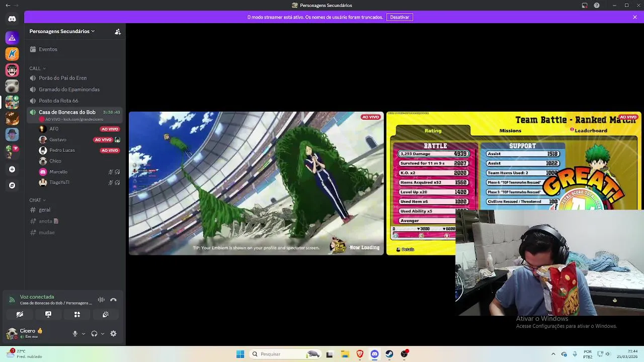Toggle camera in voice panel
Screen dimensions: 644x362
(x=20, y=314)
